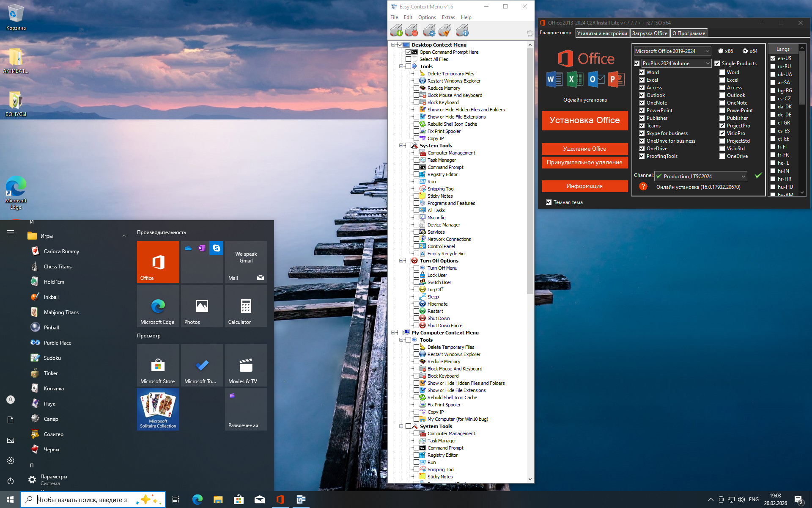Image resolution: width=812 pixels, height=508 pixels.
Task: Click the mouse icon with broom
Action: coord(444,30)
